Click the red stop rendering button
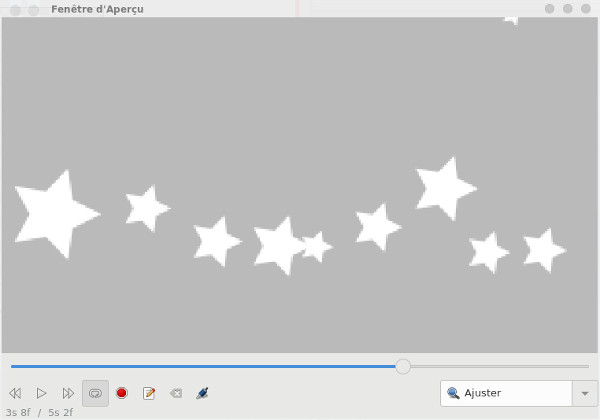This screenshot has width=600, height=420. [122, 393]
